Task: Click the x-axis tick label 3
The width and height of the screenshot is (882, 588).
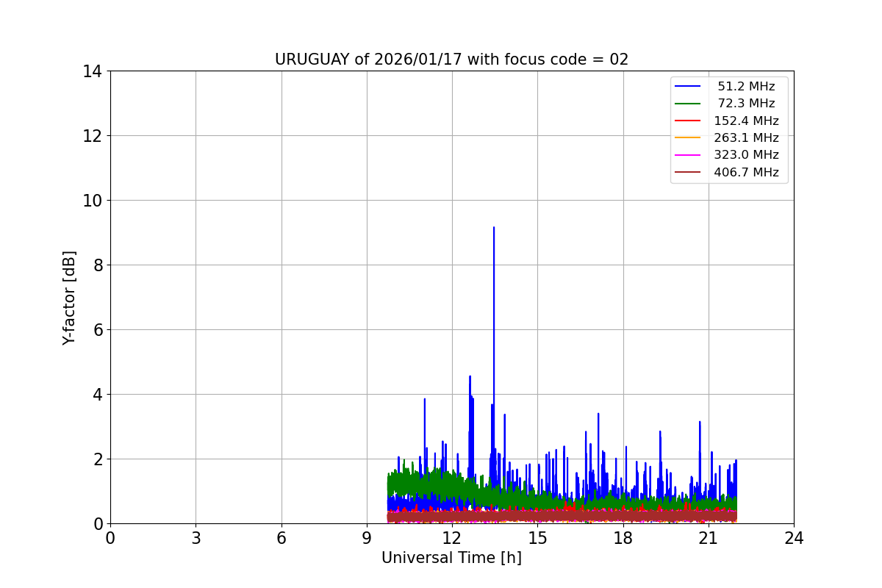Action: click(x=196, y=538)
